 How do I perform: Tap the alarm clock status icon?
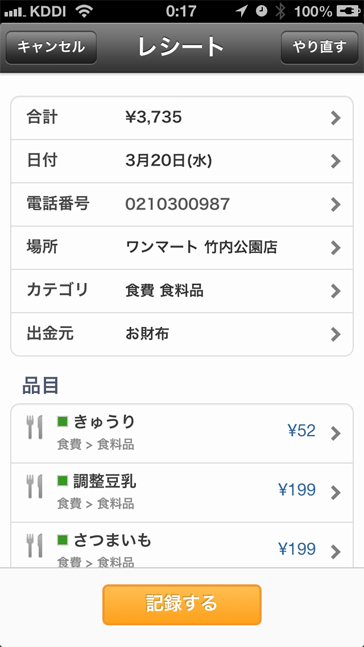[x=261, y=11]
